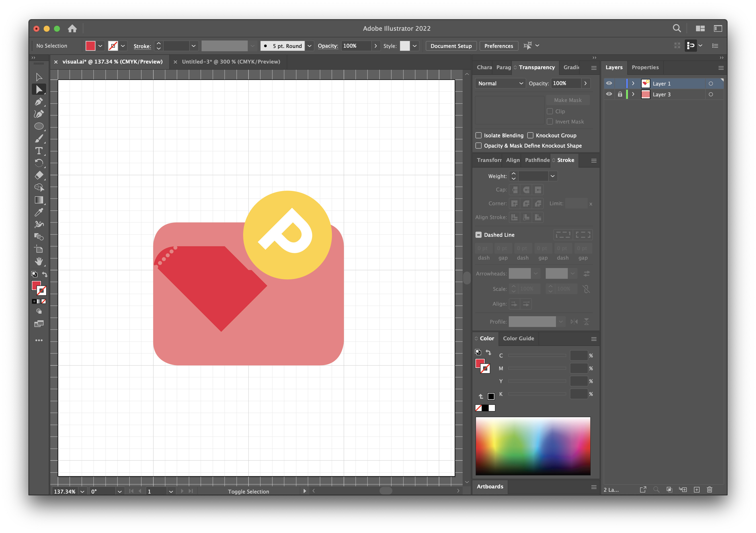Click the Delete Selection trash icon
The height and width of the screenshot is (533, 756).
point(710,490)
